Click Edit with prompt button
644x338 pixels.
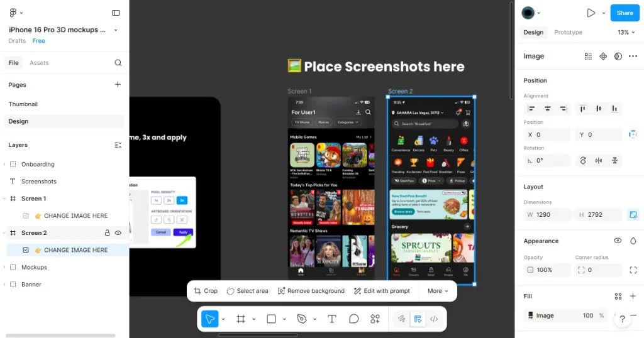click(x=382, y=291)
